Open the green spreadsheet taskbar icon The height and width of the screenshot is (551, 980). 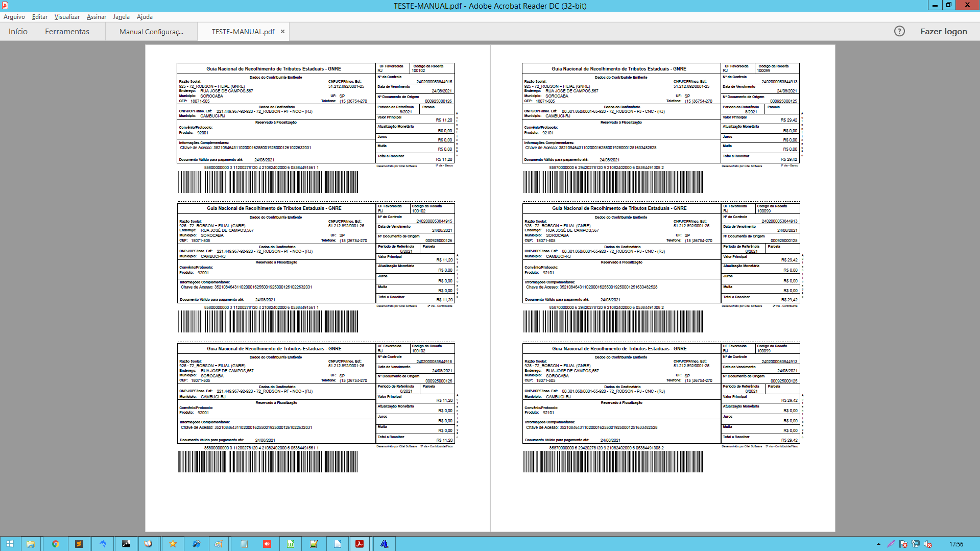pyautogui.click(x=291, y=544)
